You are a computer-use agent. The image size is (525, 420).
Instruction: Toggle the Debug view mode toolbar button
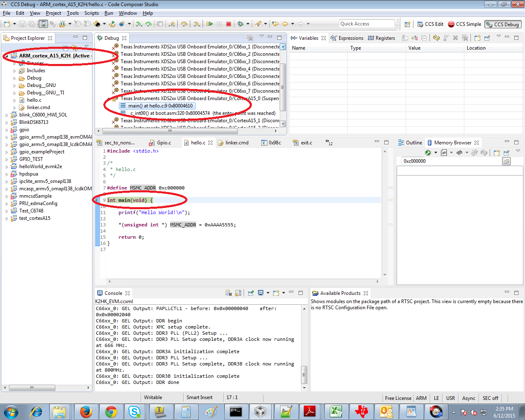[x=43, y=24]
